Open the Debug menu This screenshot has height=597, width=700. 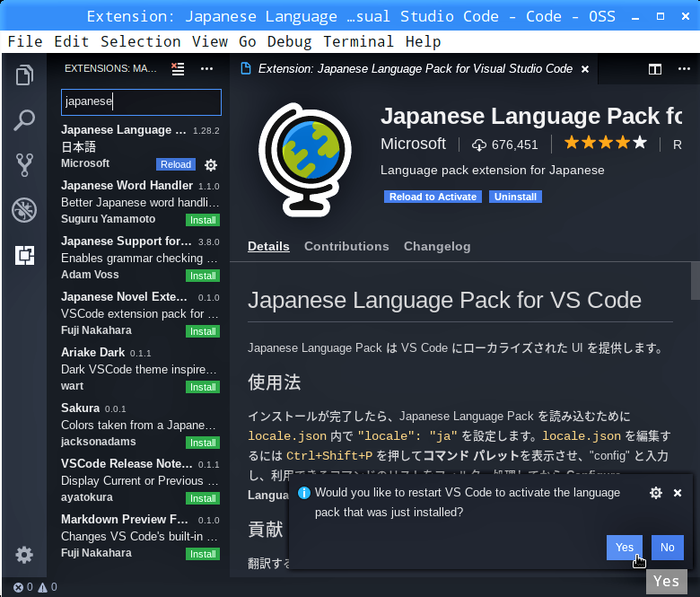point(289,41)
